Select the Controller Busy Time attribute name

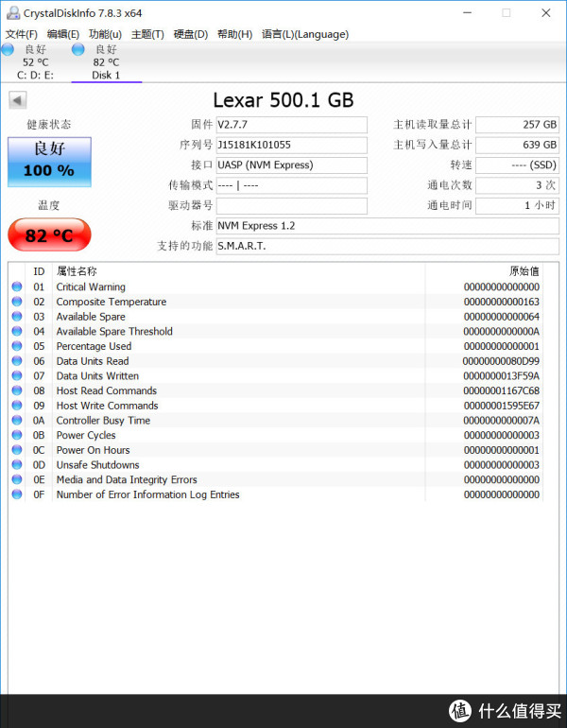tap(103, 421)
